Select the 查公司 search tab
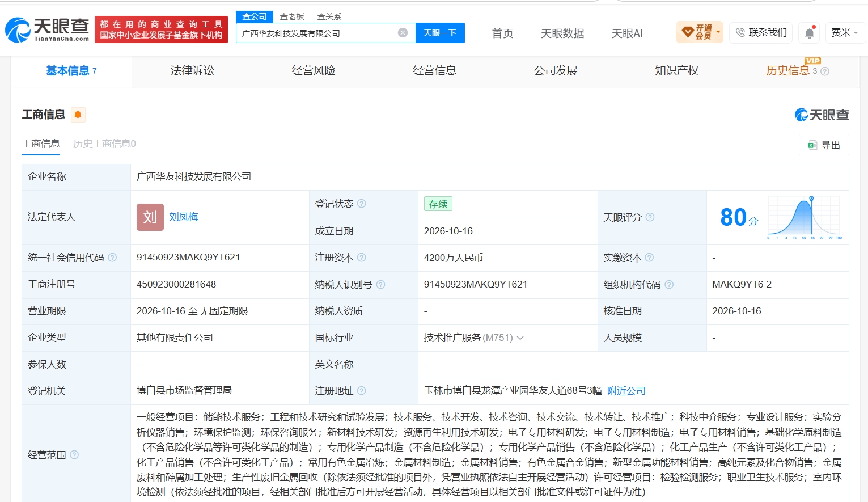This screenshot has height=502, width=868. (x=255, y=16)
